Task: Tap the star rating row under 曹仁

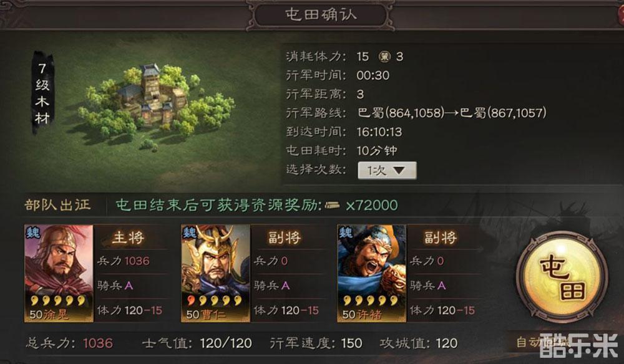Action: pos(215,300)
